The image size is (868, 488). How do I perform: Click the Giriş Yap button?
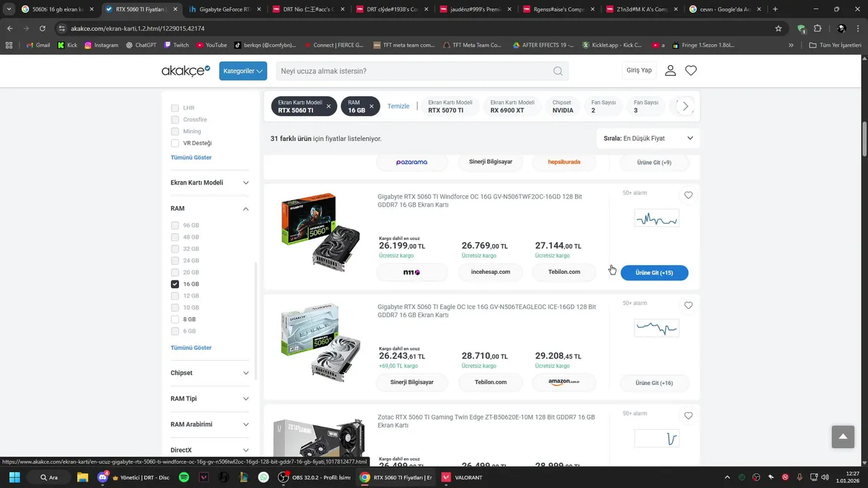pos(639,70)
